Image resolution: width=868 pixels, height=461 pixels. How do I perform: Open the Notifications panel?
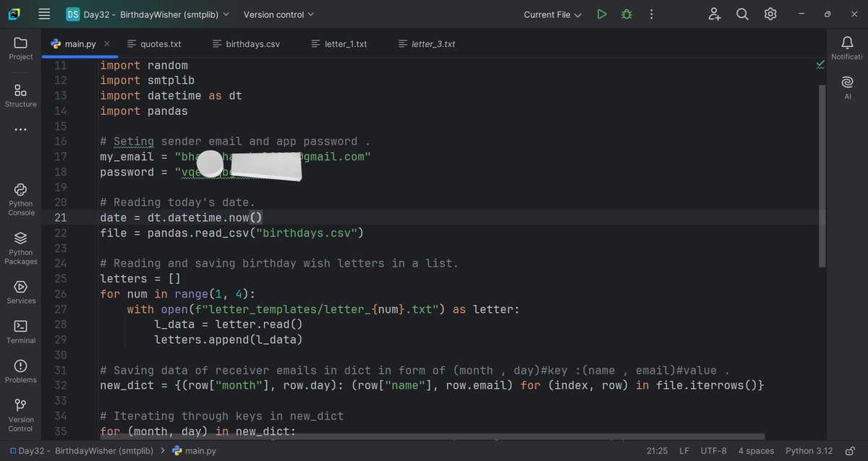point(847,48)
